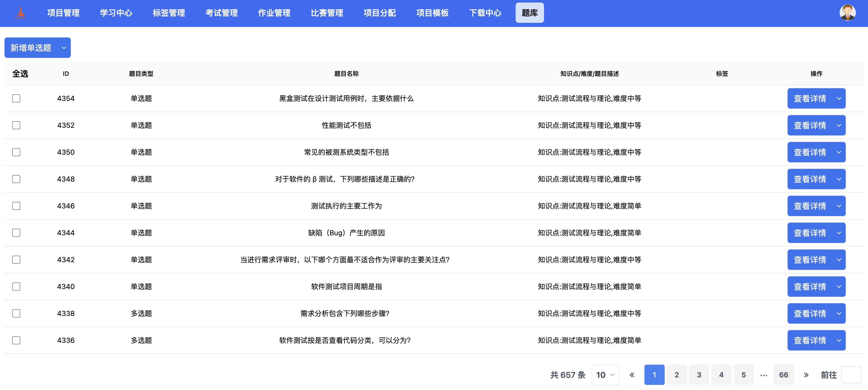The height and width of the screenshot is (390, 868).
Task: Go to page 3 of results
Action: tap(699, 375)
